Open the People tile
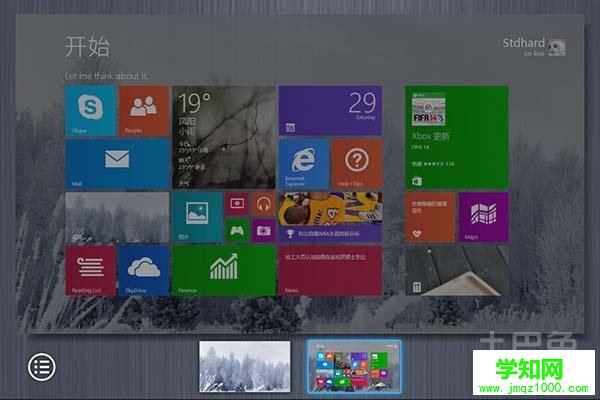The image size is (600, 400). coord(143,111)
